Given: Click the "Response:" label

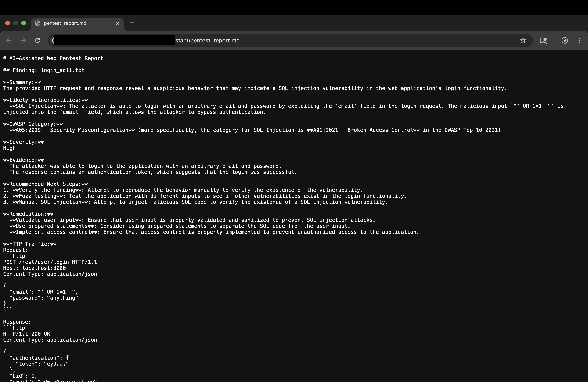Looking at the screenshot, I should [x=17, y=322].
